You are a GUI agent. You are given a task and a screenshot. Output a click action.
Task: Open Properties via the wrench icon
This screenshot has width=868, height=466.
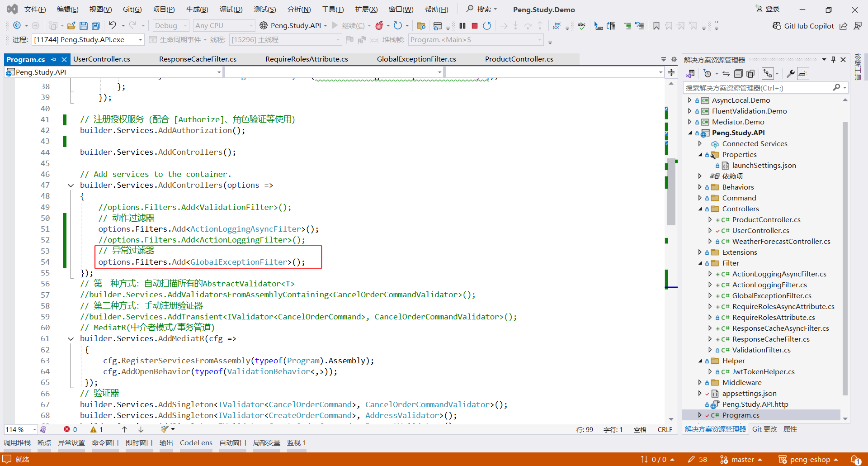tap(791, 74)
